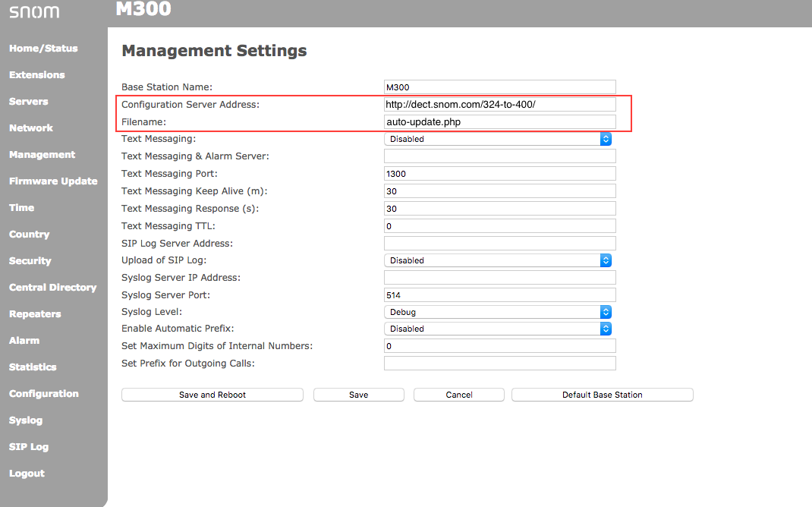812x507 pixels.
Task: Edit the Base Station Name field
Action: click(500, 87)
